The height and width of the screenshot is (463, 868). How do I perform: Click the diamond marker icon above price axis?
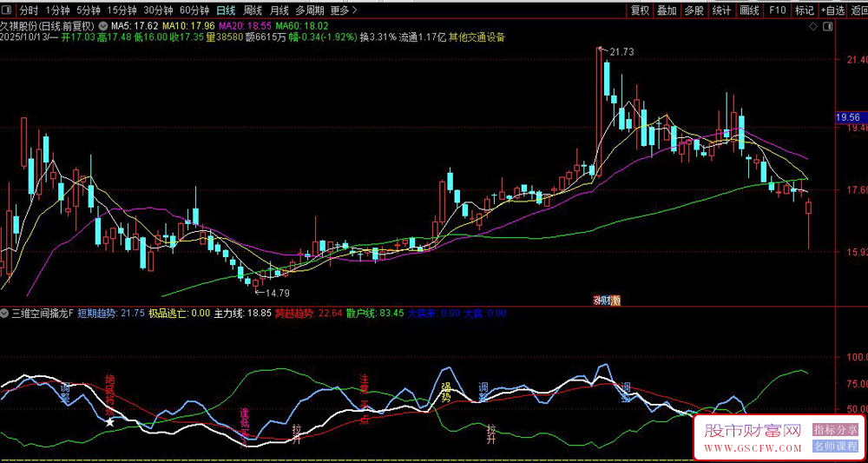[813, 26]
